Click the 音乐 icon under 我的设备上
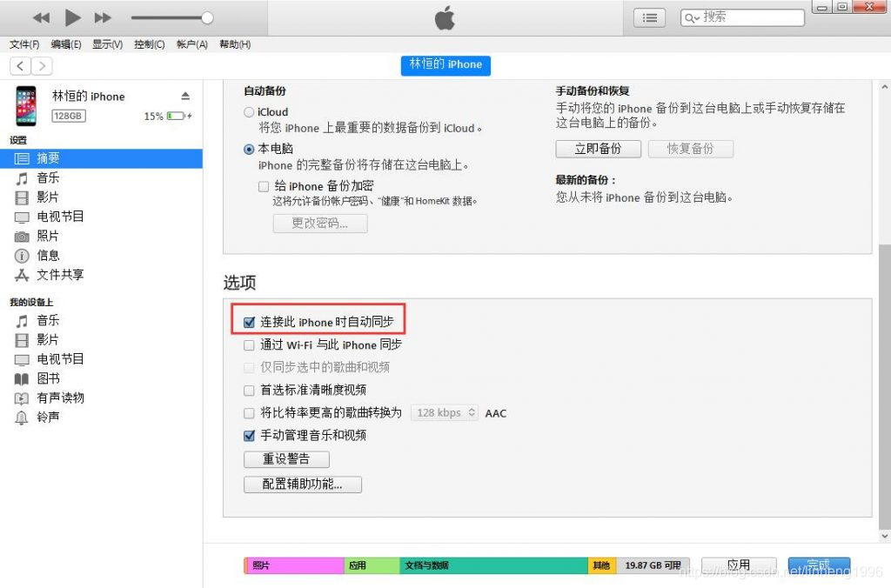The height and width of the screenshot is (588, 891). coord(22,321)
